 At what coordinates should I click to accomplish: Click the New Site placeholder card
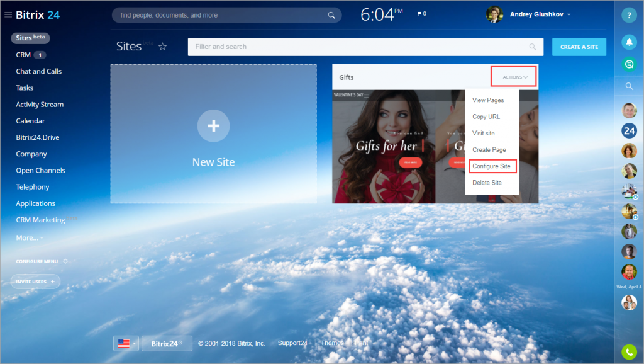point(214,134)
